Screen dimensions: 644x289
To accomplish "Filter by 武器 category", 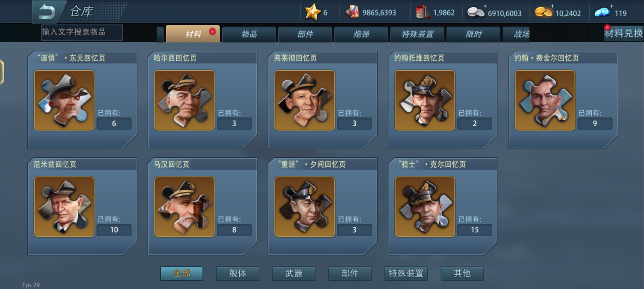I will (294, 273).
